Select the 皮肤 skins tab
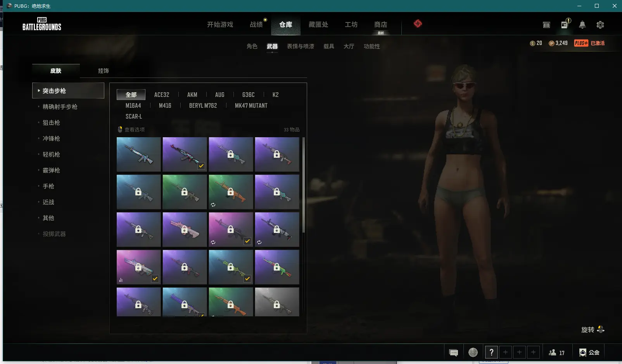This screenshot has width=622, height=364. click(x=56, y=71)
